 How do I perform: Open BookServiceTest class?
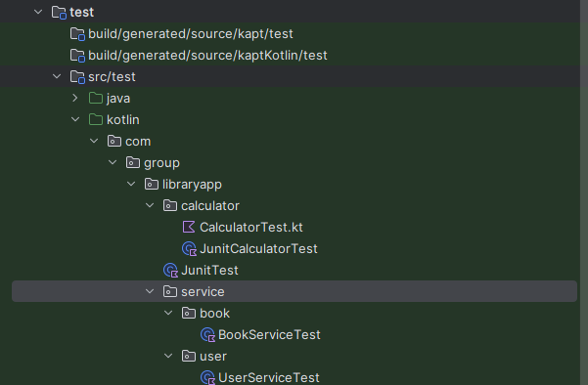point(269,334)
